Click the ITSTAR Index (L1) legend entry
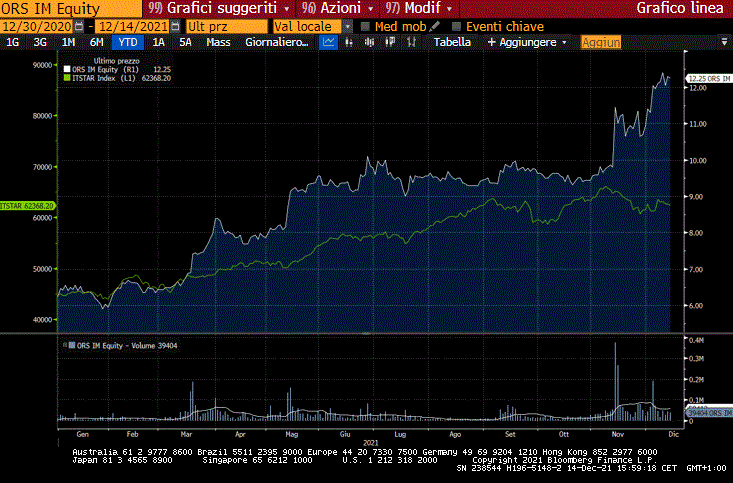Viewport: 733px width, 483px height. click(x=103, y=78)
